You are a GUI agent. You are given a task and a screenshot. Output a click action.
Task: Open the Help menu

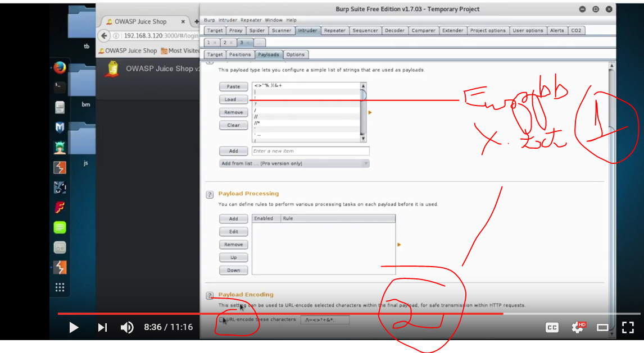291,20
